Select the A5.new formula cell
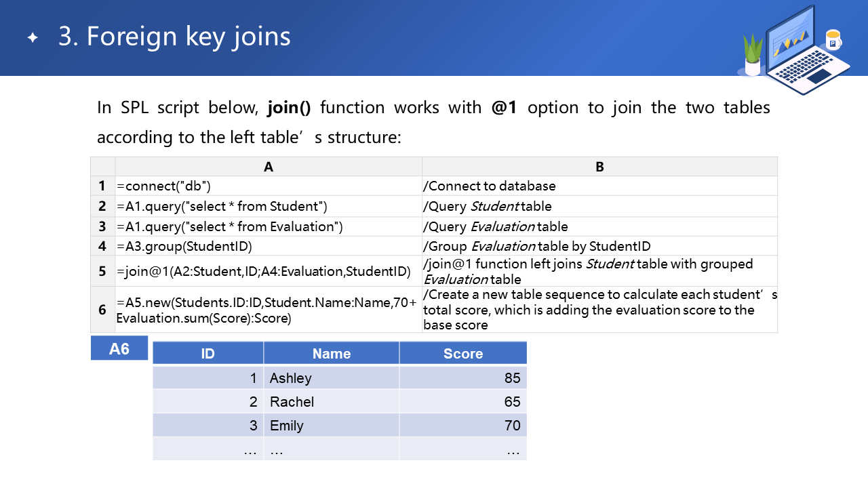Image resolution: width=868 pixels, height=488 pixels. click(x=269, y=310)
